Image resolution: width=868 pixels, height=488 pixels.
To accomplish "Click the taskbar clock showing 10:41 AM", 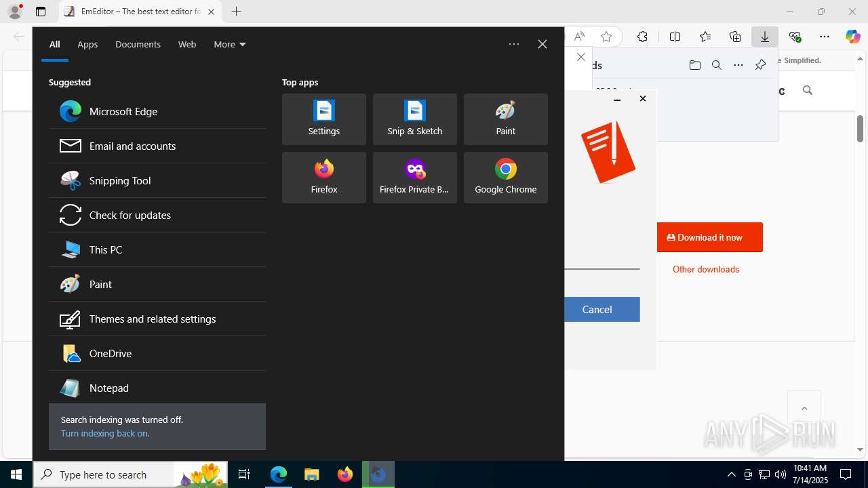I will pyautogui.click(x=810, y=474).
